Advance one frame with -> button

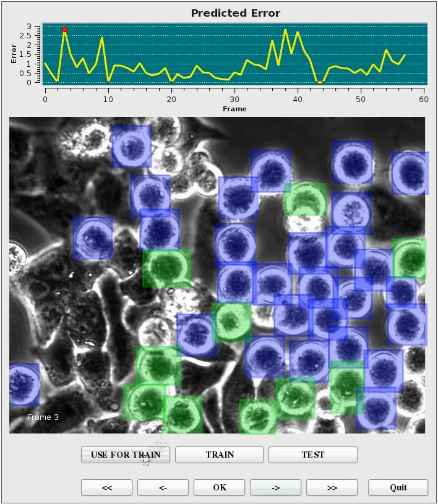275,487
